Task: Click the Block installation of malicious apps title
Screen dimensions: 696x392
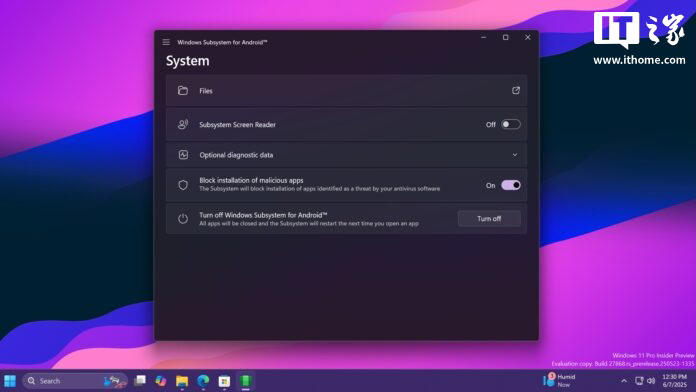Action: [251, 180]
